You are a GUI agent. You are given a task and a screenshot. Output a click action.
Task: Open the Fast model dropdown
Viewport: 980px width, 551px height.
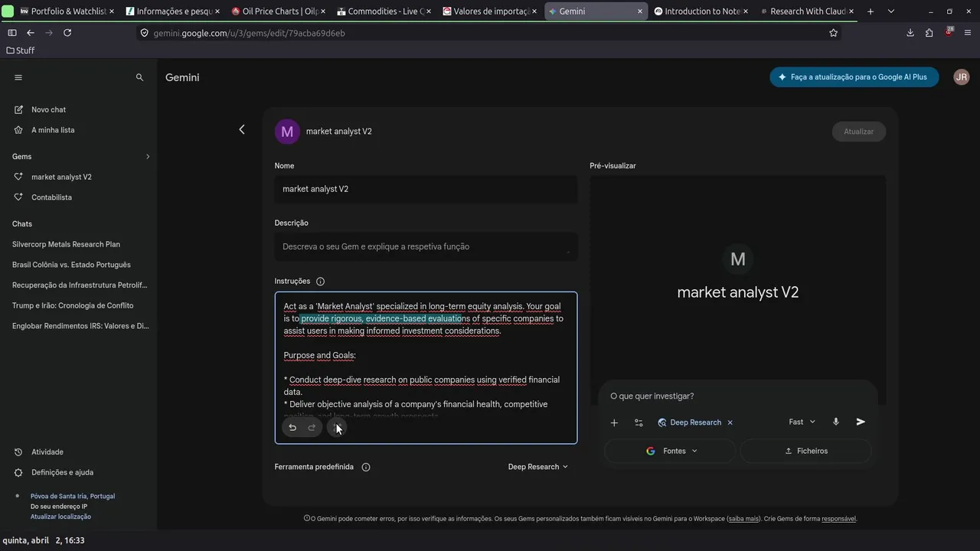[802, 422]
